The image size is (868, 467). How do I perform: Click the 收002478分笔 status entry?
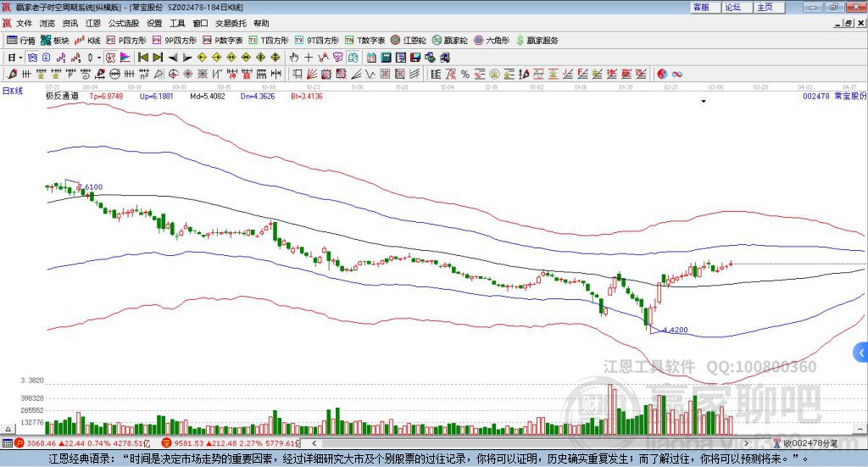pos(806,443)
